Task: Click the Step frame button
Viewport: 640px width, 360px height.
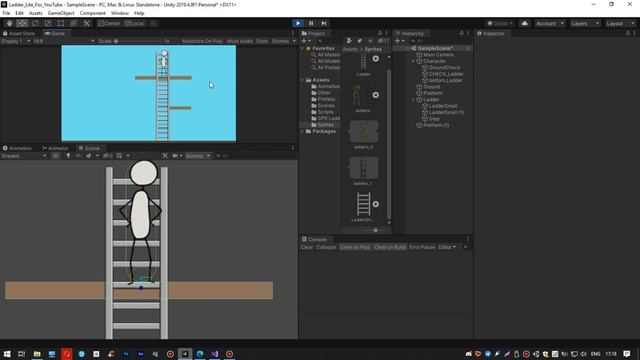Action: pos(324,23)
